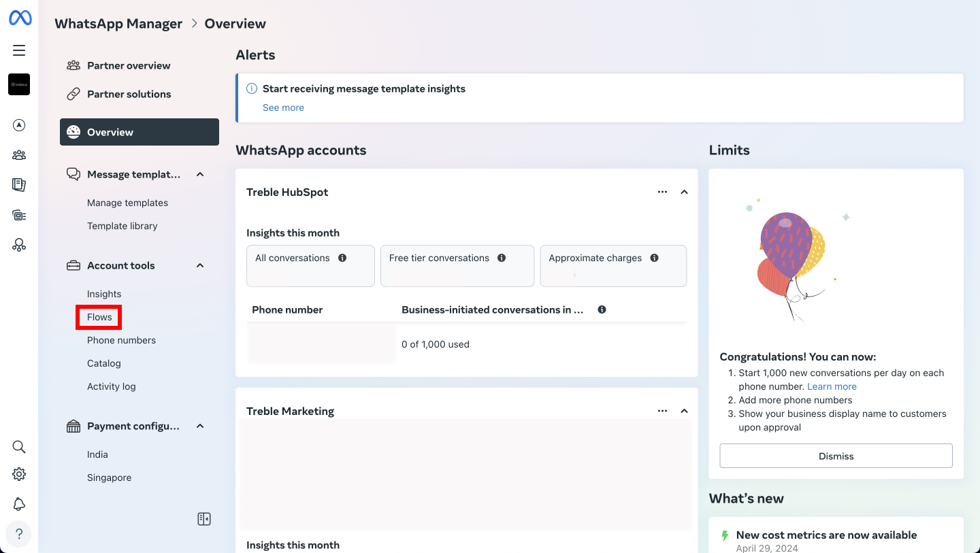
Task: Click the Treble Marketing account title
Action: pyautogui.click(x=290, y=411)
